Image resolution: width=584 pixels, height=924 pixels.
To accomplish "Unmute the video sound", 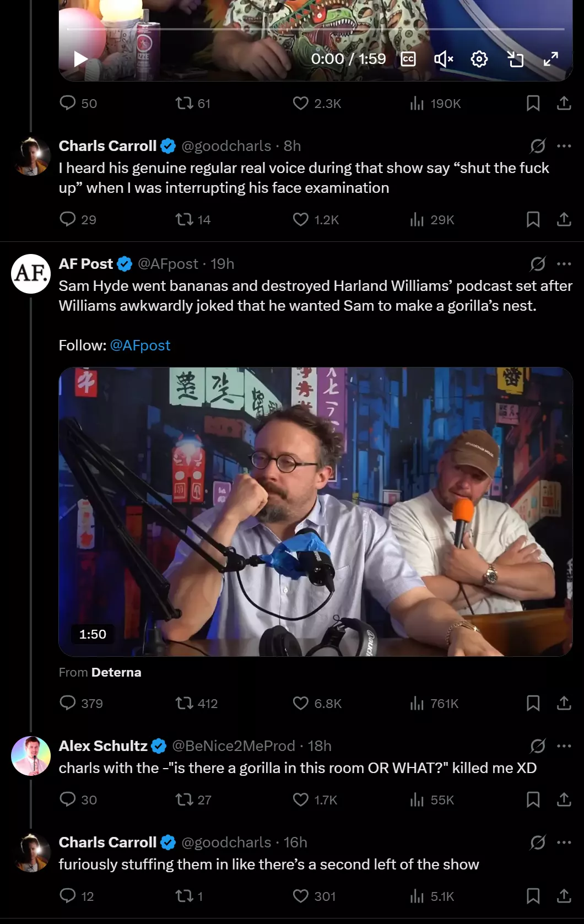I will (444, 59).
